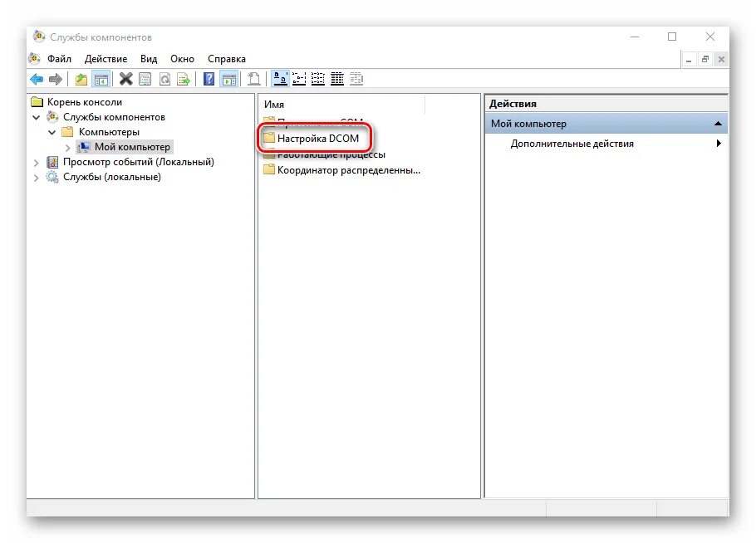Open the Справка menu

click(x=227, y=59)
